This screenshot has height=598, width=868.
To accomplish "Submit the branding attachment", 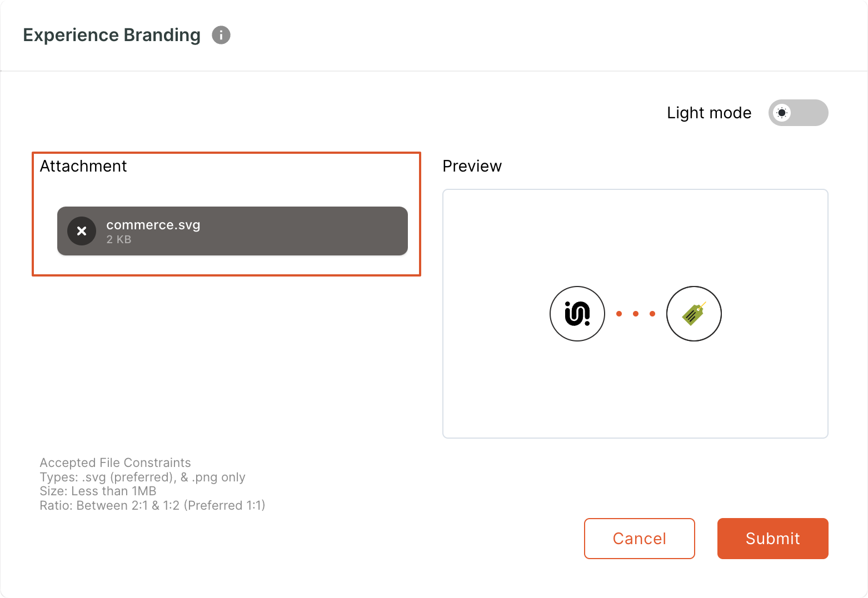I will (773, 539).
